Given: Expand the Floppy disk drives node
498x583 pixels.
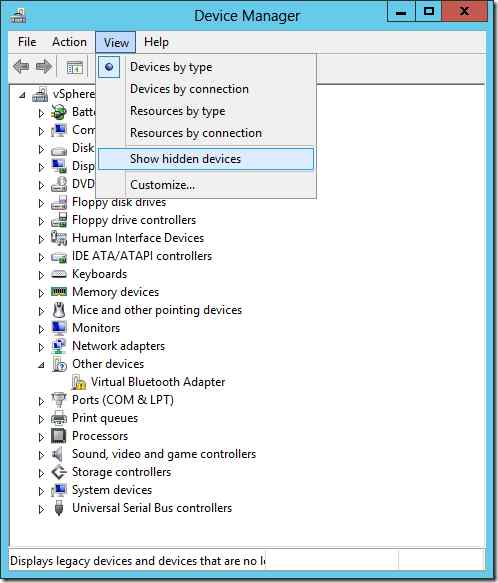Looking at the screenshot, I should [x=41, y=203].
